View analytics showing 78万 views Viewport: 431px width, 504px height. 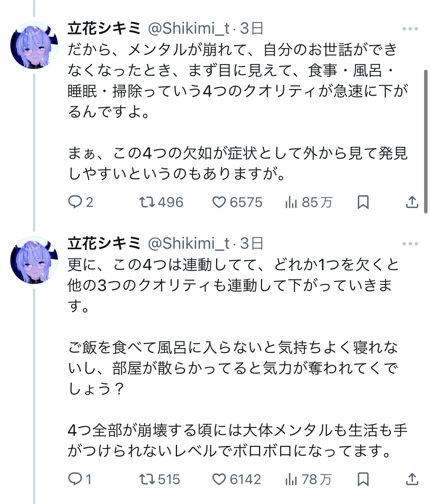(308, 479)
